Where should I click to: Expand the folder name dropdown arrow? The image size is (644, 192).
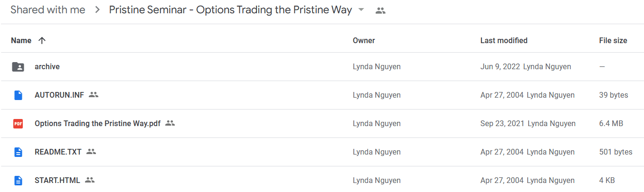coord(361,10)
